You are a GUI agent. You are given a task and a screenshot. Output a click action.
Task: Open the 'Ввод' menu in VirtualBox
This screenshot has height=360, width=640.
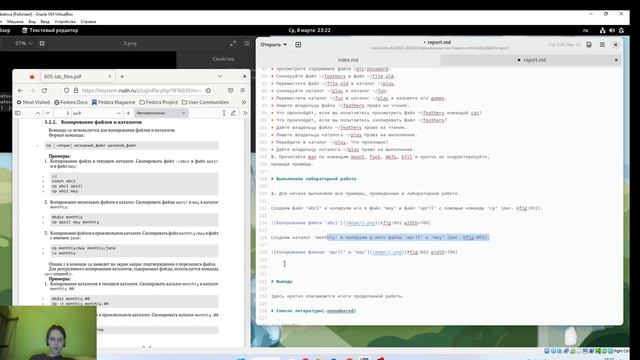pos(45,22)
